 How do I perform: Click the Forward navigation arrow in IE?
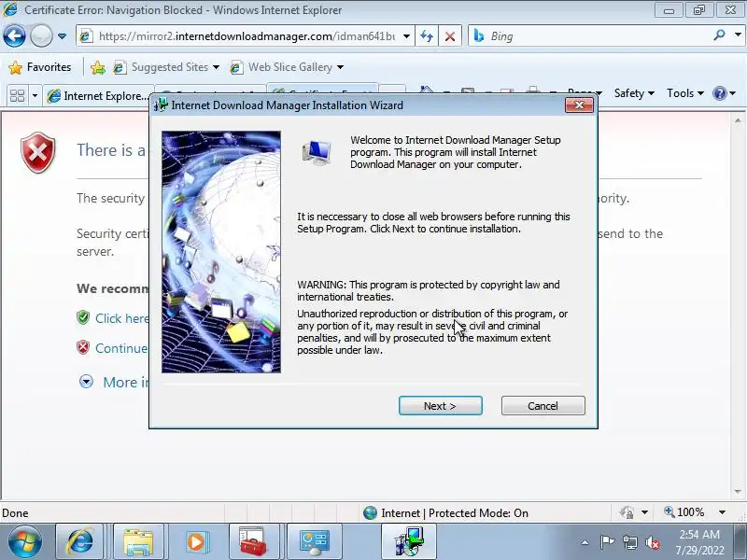click(41, 36)
